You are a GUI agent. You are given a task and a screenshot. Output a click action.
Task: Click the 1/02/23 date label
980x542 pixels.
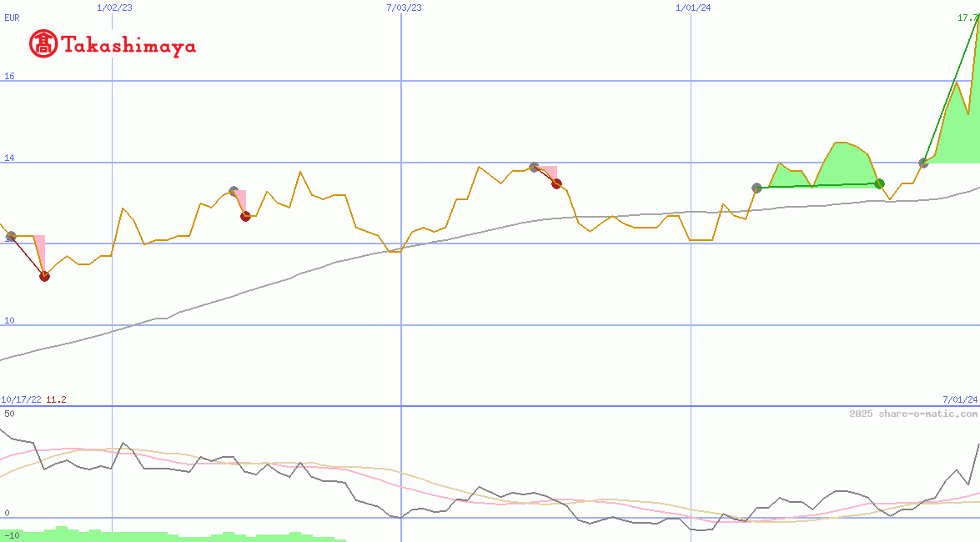coord(114,8)
